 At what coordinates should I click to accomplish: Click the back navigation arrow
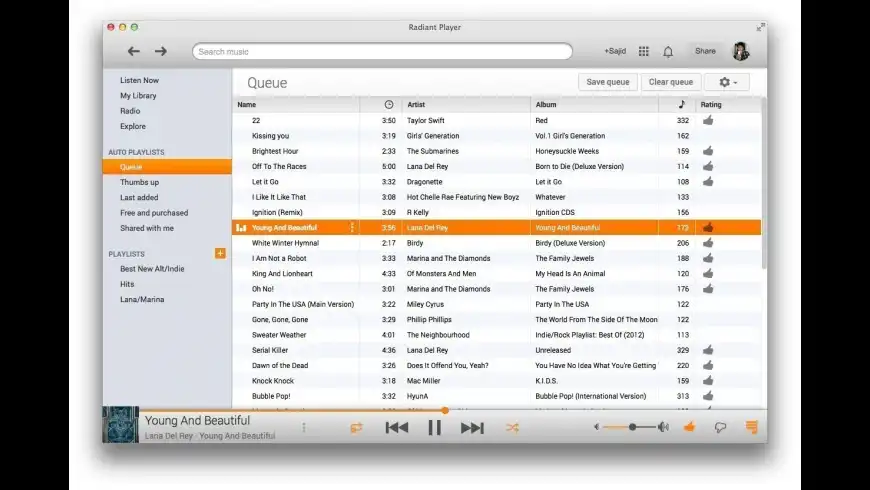[133, 51]
